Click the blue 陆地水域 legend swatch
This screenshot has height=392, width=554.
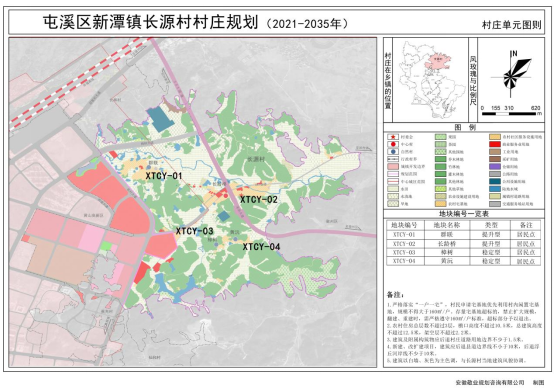tap(495, 189)
